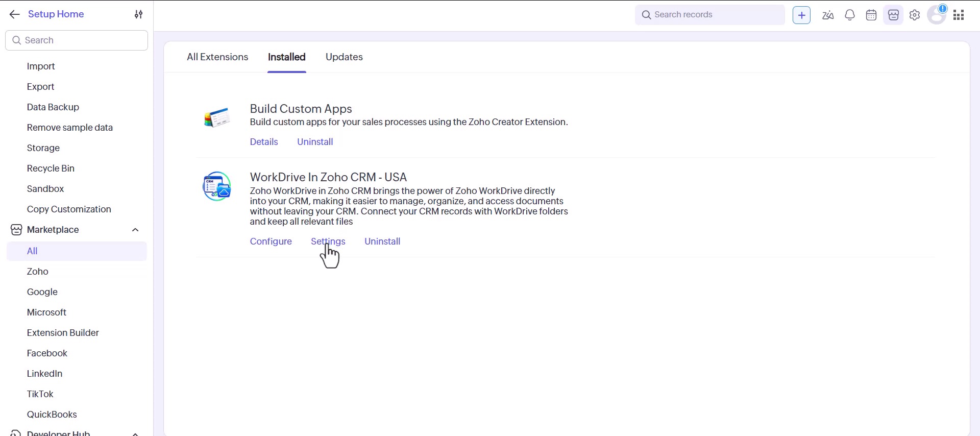Open the user profile avatar
The width and height of the screenshot is (980, 436).
937,15
